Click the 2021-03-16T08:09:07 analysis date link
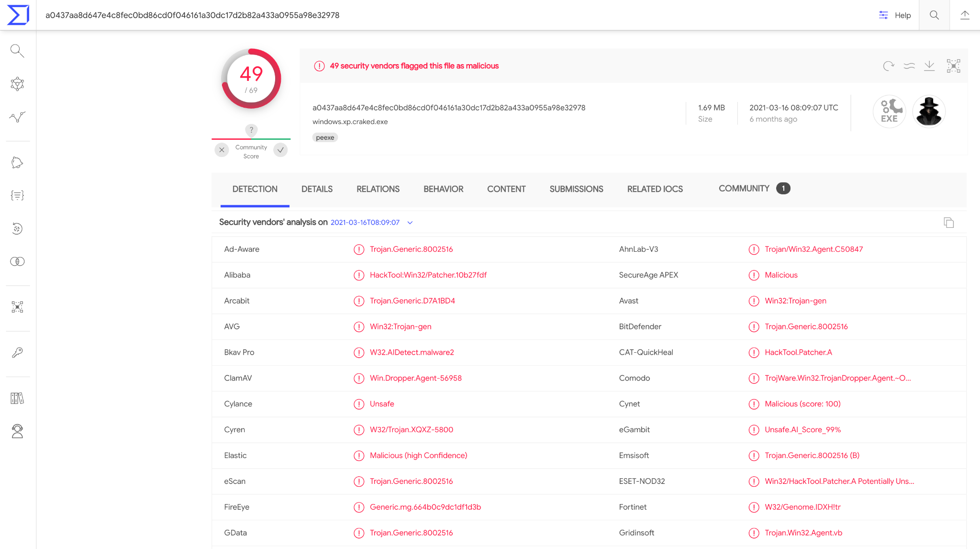 [x=365, y=223]
